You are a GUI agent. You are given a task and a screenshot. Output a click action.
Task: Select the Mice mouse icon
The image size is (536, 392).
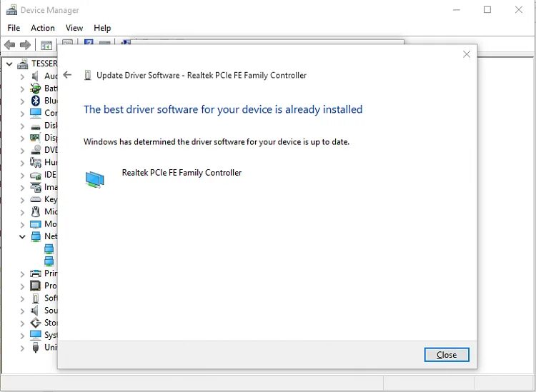[x=36, y=211]
